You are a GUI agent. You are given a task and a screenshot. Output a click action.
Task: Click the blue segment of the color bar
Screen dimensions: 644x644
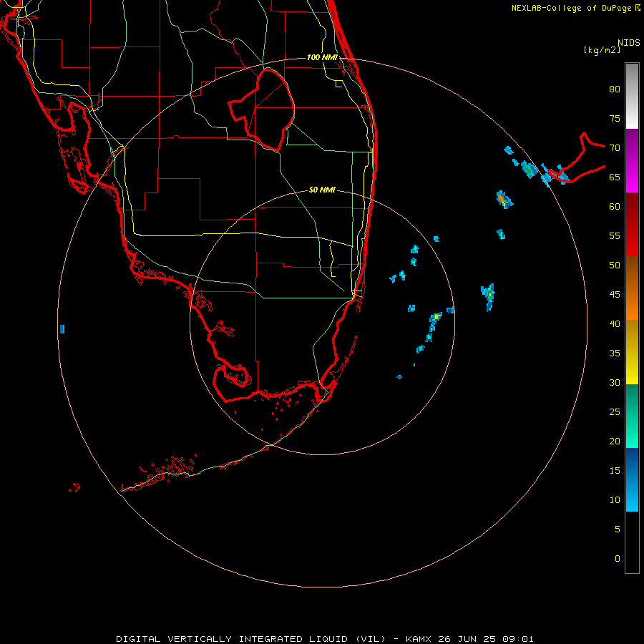click(x=632, y=479)
